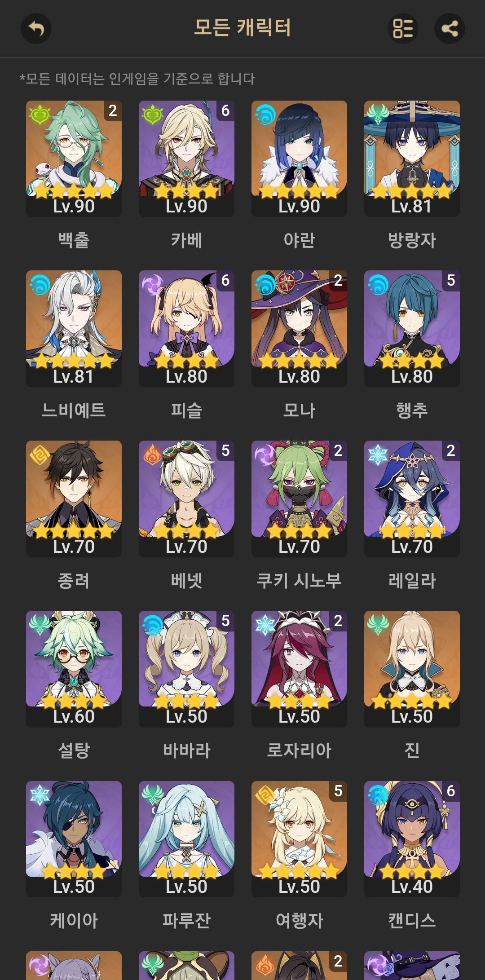Image resolution: width=485 pixels, height=980 pixels.
Task: Click the Hydro element icon on 야란
Action: 265,114
